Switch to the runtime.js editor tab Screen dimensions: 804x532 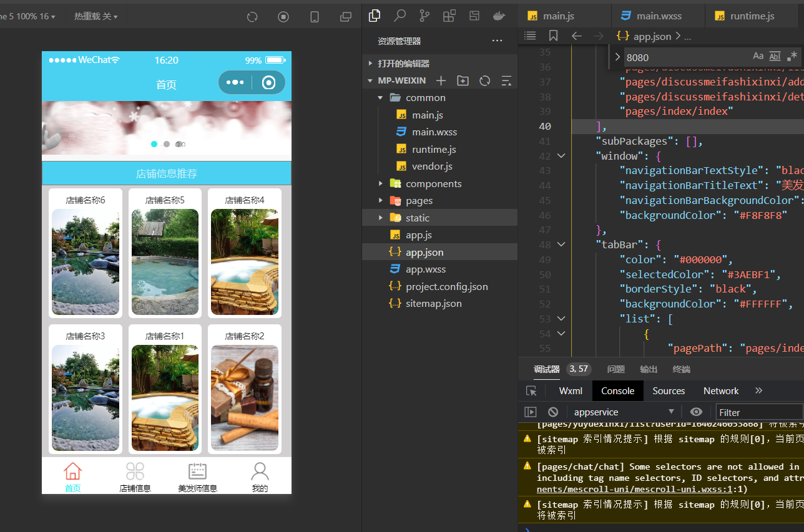coord(752,16)
